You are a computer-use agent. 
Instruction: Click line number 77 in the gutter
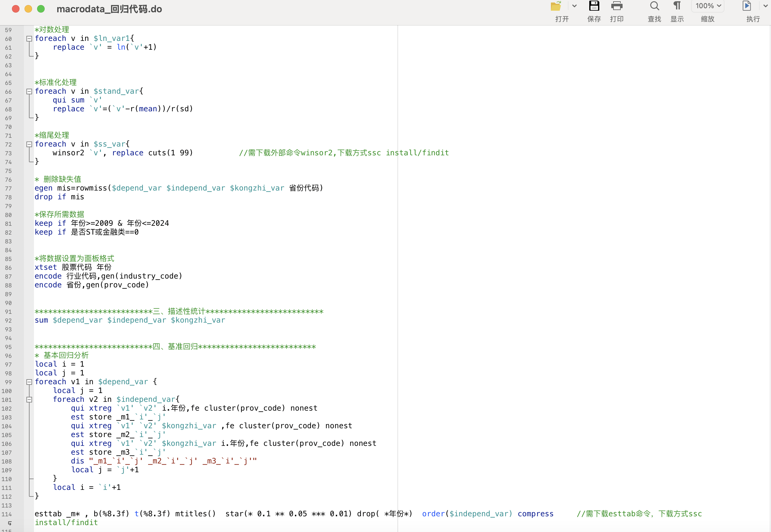[8, 188]
